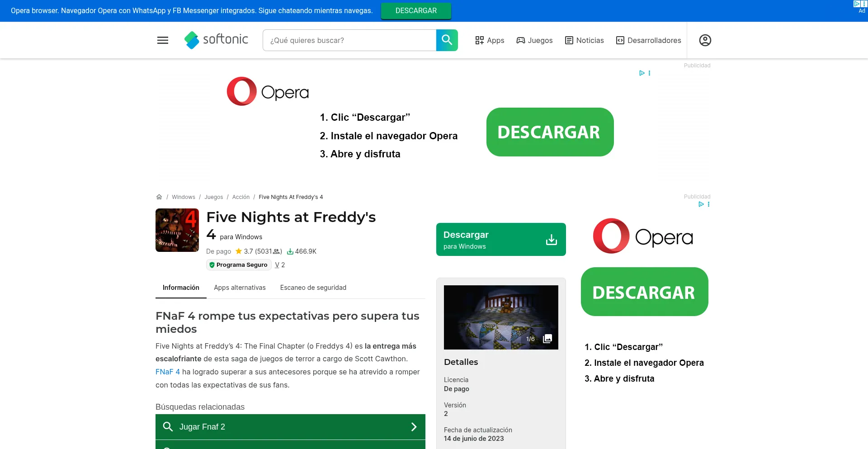The image size is (868, 449).
Task: Switch to the Apps alternativas tab
Action: [240, 287]
